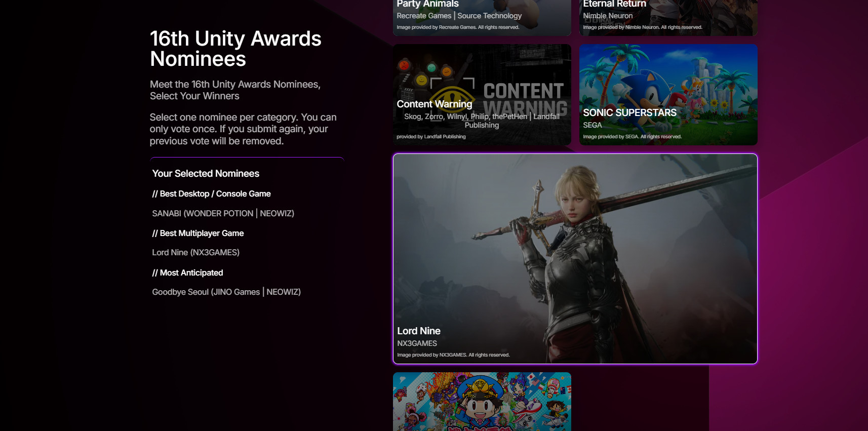Click the NX3GAMES developer name on the card
The height and width of the screenshot is (431, 868).
(417, 343)
